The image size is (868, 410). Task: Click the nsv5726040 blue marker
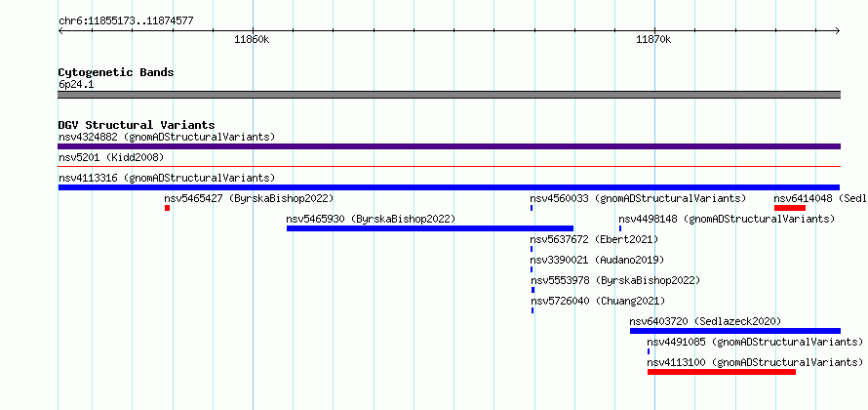[533, 310]
